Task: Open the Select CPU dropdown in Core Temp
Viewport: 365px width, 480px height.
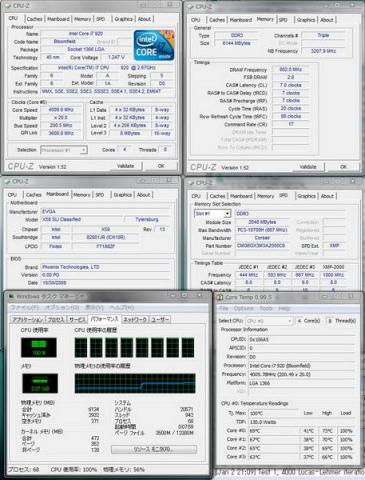Action: point(269,321)
